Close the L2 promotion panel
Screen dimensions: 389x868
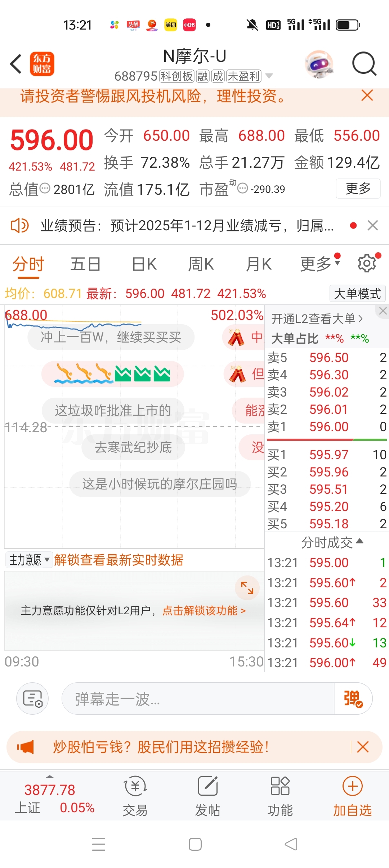click(383, 311)
